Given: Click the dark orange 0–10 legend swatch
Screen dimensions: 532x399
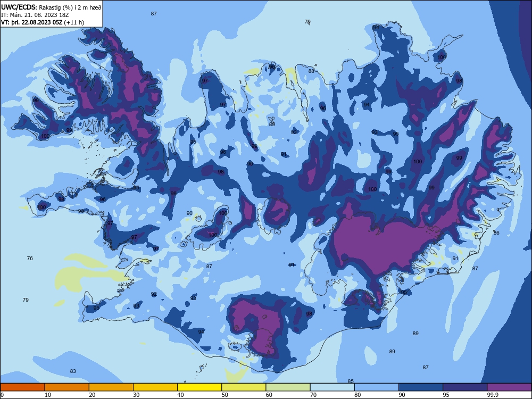Looking at the screenshot, I should tap(22, 387).
